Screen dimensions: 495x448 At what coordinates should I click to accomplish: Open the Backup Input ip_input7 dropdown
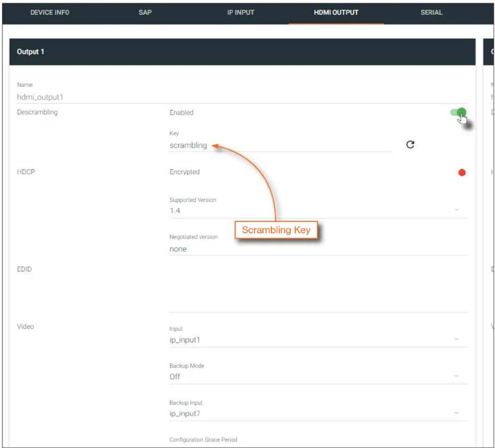click(x=318, y=413)
